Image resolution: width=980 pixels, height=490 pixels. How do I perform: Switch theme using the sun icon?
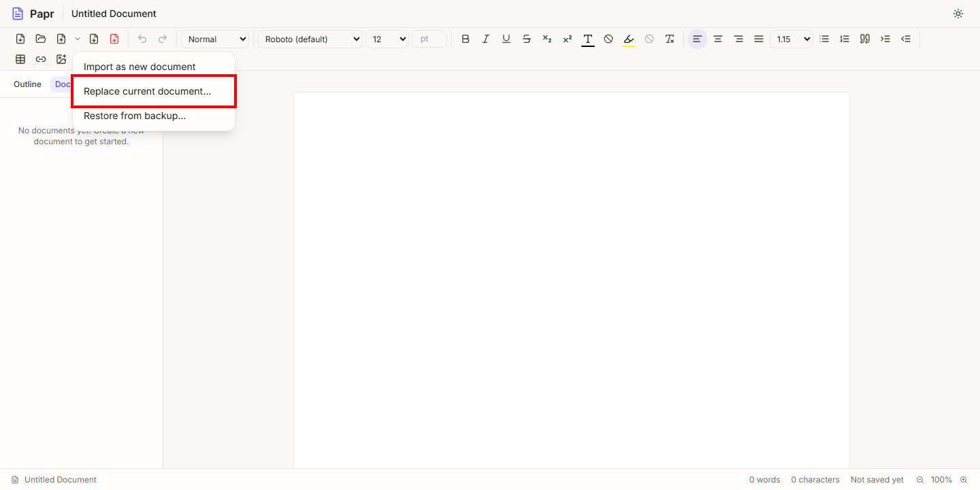[x=958, y=14]
